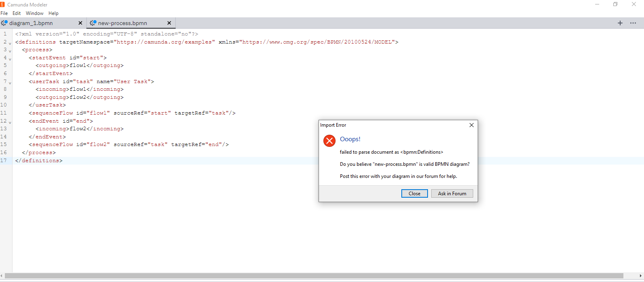Click the "Post this error" forum message
The height and width of the screenshot is (282, 644).
point(399,176)
